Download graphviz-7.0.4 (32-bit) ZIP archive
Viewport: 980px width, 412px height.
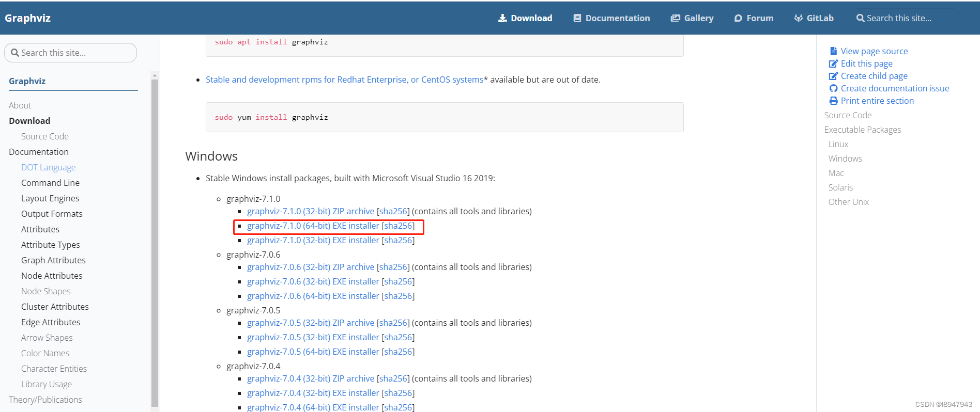(311, 378)
